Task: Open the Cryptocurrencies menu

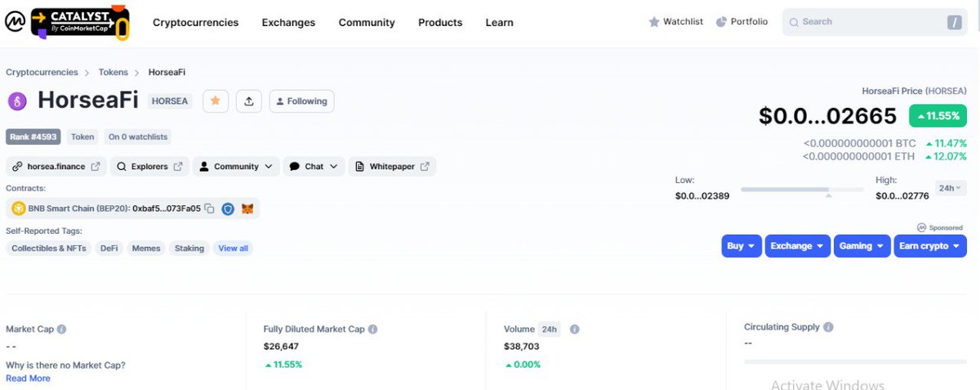Action: click(x=196, y=23)
